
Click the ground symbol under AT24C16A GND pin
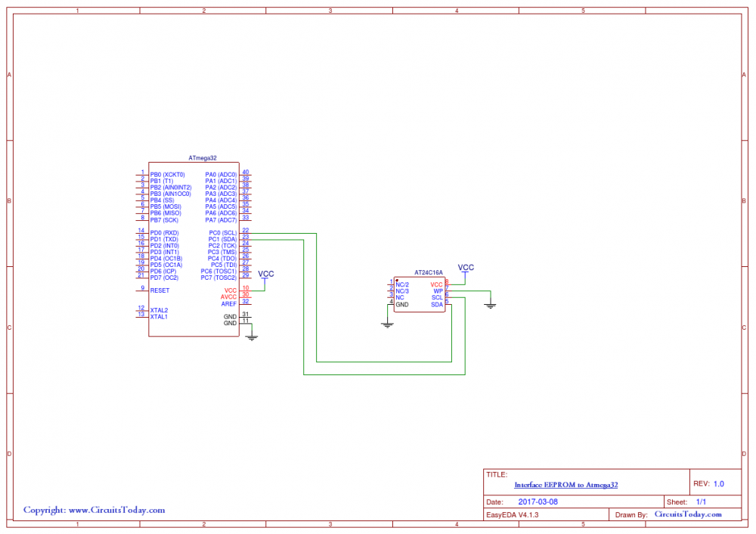pos(387,324)
